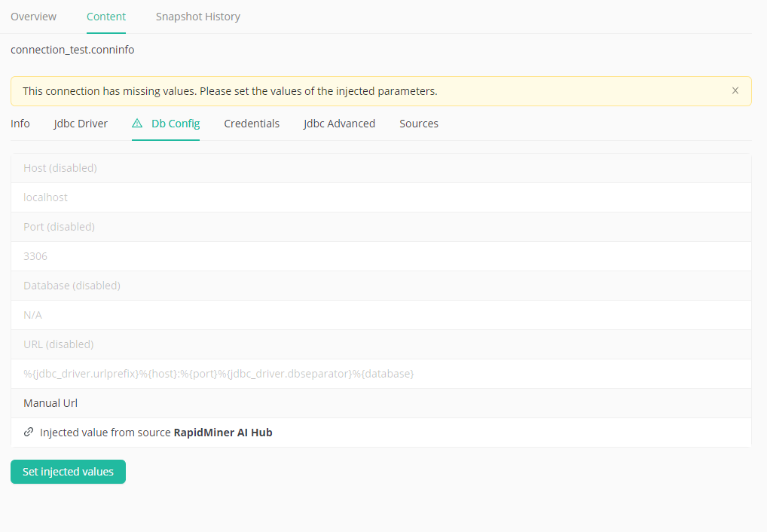View the Sources tab
This screenshot has height=532, width=767.
click(419, 124)
